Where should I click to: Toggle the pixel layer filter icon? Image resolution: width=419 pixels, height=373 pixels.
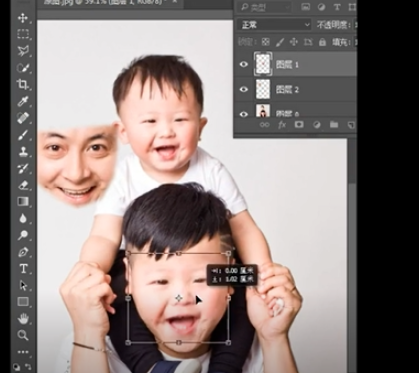[305, 7]
